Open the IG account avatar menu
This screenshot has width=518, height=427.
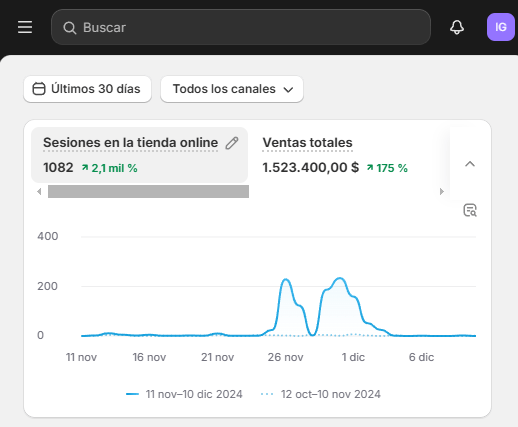[x=501, y=27]
